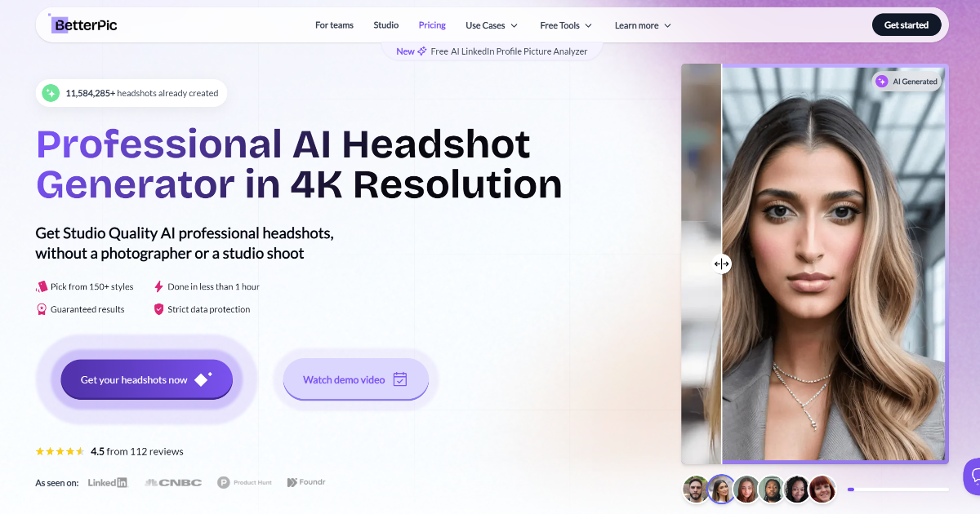980x514 pixels.
Task: Click the Product Hunt logo
Action: pos(243,482)
